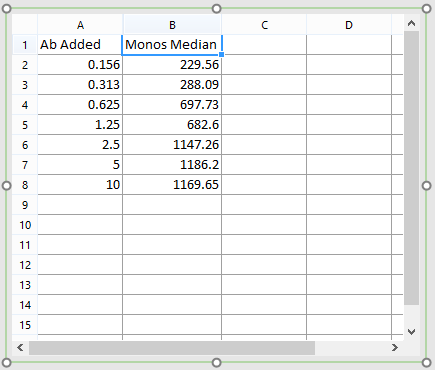Click the scroll right arrow
The image size is (435, 370).
(395, 348)
